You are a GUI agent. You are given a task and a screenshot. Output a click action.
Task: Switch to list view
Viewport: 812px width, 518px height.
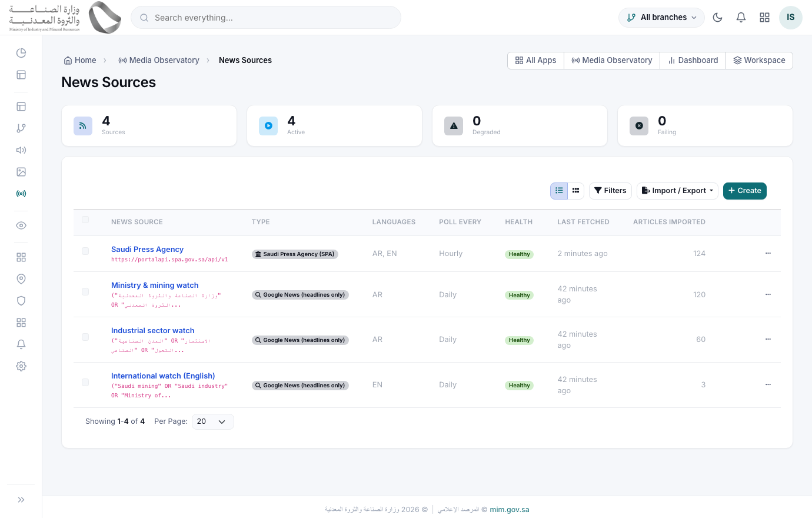(559, 191)
